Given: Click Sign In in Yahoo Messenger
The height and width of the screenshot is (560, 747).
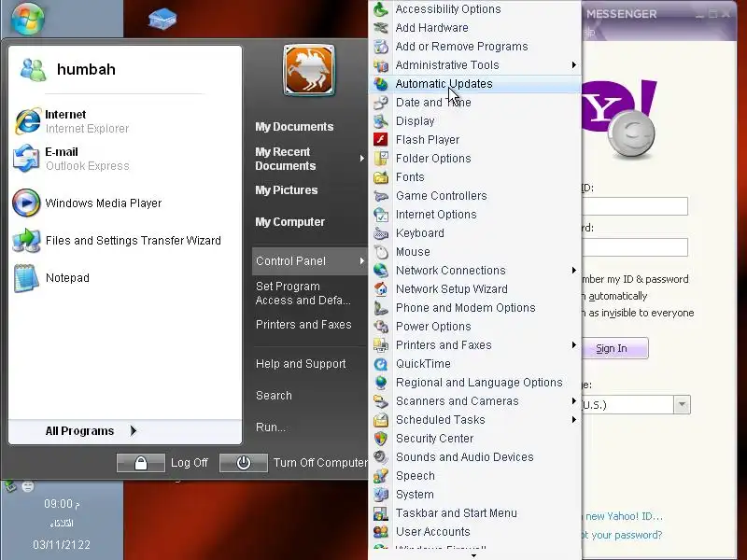Looking at the screenshot, I should [614, 348].
